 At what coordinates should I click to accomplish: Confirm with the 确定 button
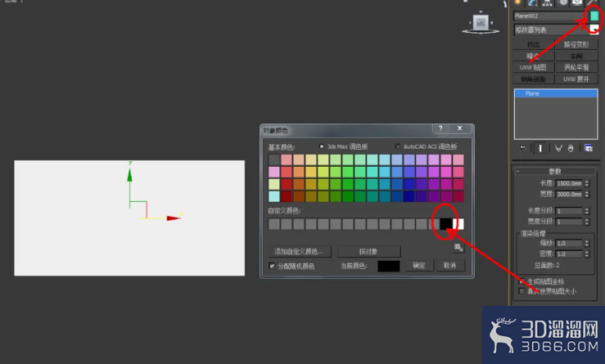pyautogui.click(x=418, y=265)
